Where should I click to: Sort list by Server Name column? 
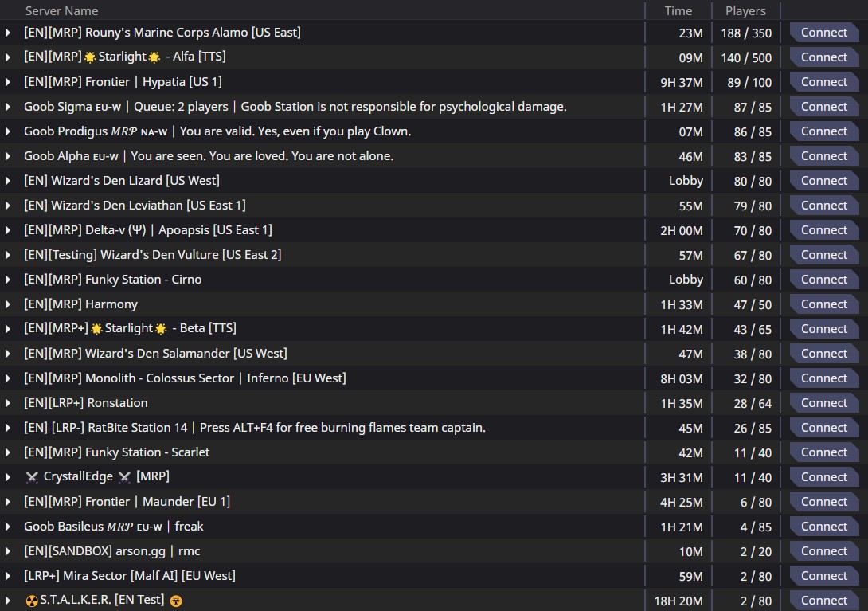61,10
